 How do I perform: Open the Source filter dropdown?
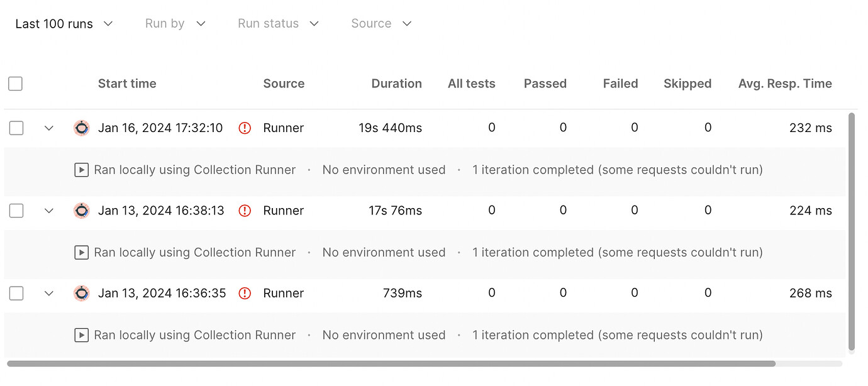(x=381, y=24)
